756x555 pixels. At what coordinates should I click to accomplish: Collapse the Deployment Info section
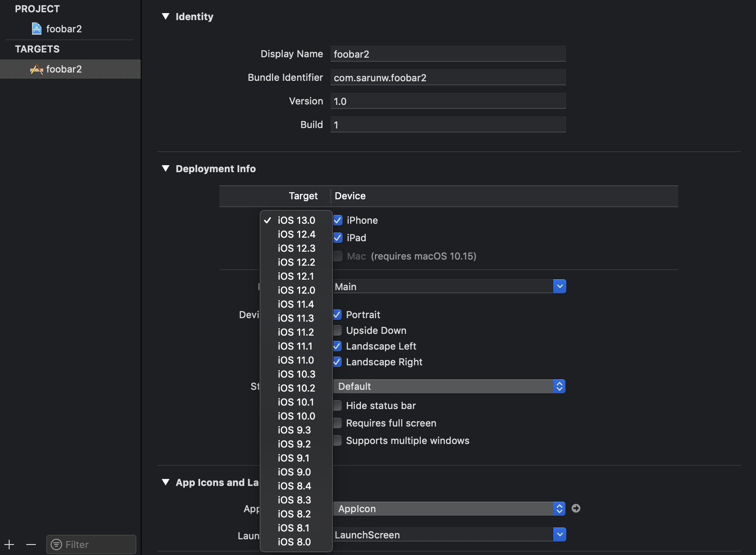166,169
